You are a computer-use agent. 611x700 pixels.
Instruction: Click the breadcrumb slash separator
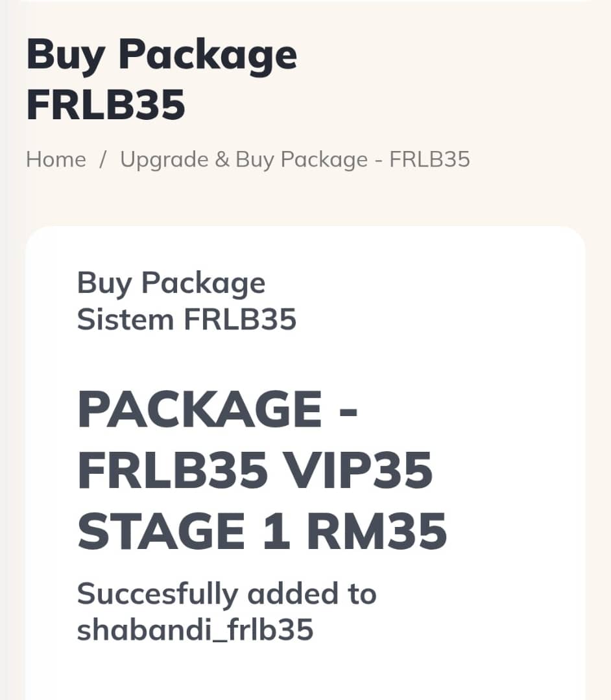[102, 159]
